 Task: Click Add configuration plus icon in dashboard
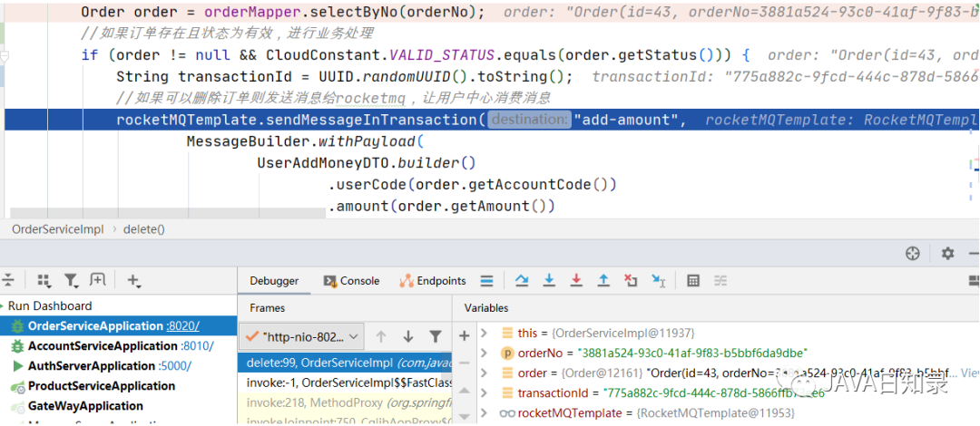coord(133,280)
